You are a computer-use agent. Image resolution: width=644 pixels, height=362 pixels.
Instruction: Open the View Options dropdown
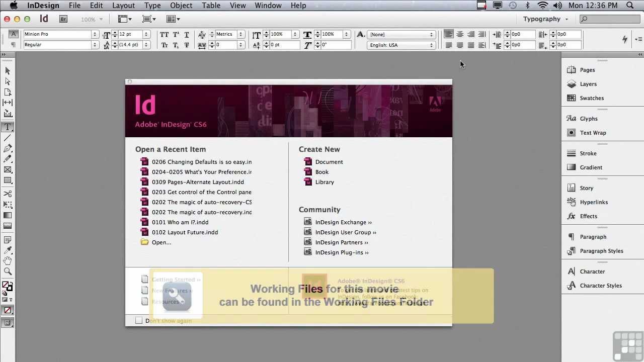(124, 19)
